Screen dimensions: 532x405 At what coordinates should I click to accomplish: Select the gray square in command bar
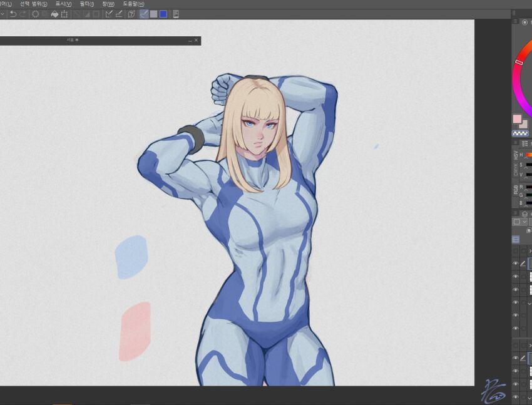click(154, 14)
